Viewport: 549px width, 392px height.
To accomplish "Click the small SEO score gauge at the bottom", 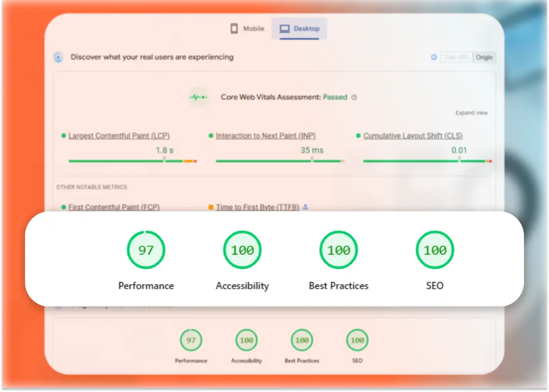I will point(357,339).
